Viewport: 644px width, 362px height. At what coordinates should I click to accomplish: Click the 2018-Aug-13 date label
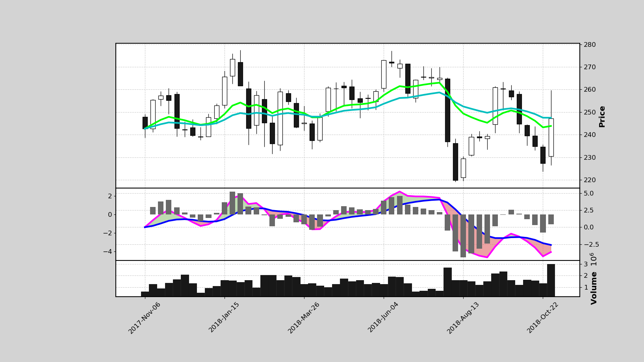point(463,318)
